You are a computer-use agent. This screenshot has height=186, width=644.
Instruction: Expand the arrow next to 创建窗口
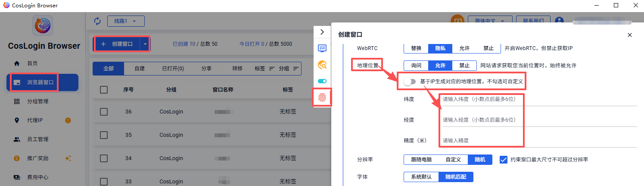[x=145, y=44]
